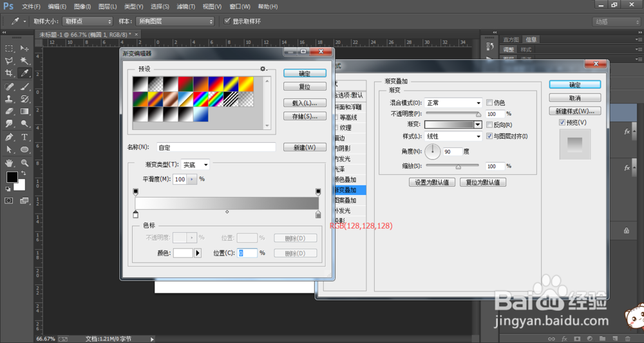Open gradient picker arrow in layer style
The height and width of the screenshot is (343, 644).
[x=478, y=124]
